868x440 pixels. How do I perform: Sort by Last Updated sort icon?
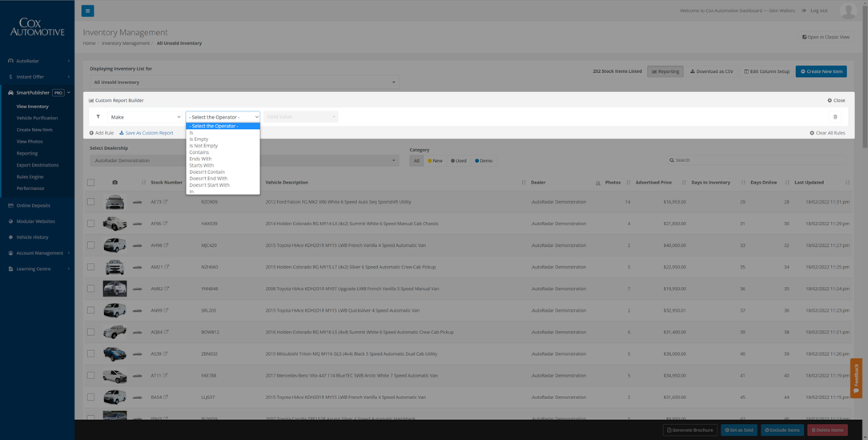[x=847, y=182]
